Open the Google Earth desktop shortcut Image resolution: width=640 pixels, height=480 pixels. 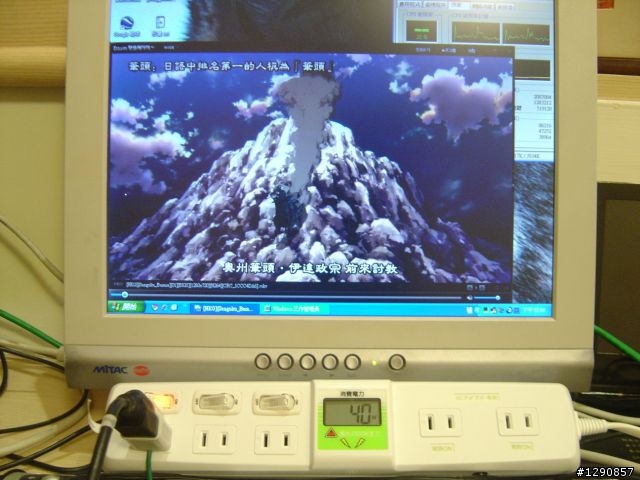pyautogui.click(x=127, y=26)
